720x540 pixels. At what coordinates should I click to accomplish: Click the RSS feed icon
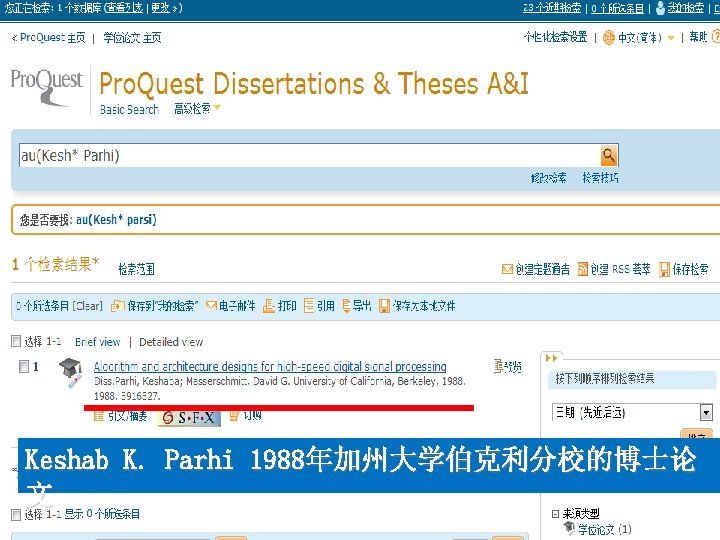(x=583, y=269)
